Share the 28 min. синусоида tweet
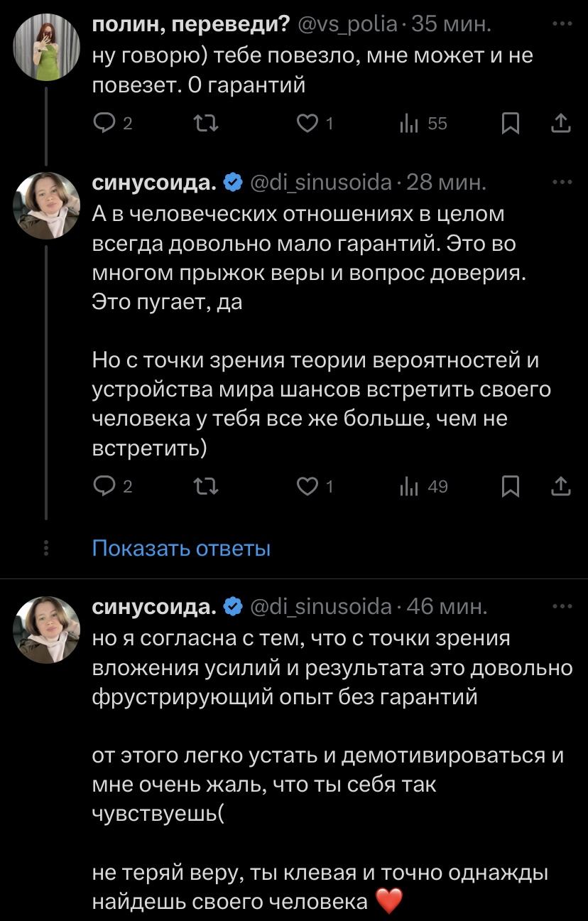The image size is (588, 921). (560, 487)
